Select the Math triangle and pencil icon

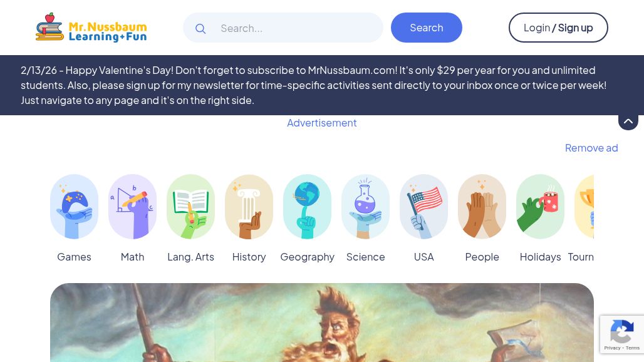132,207
